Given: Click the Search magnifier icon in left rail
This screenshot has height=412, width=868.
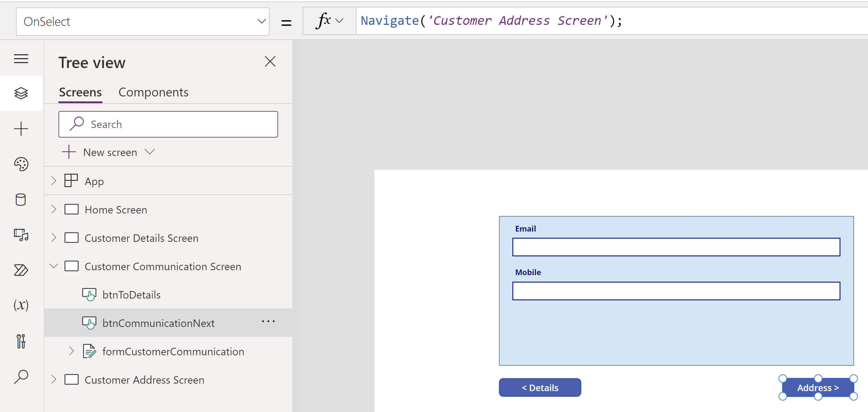Looking at the screenshot, I should pos(21,377).
